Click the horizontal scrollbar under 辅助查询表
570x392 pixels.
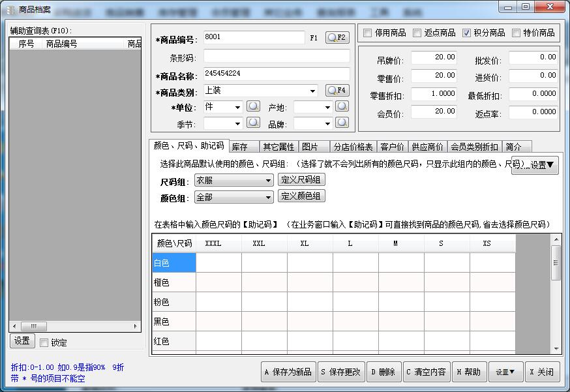[x=75, y=326]
